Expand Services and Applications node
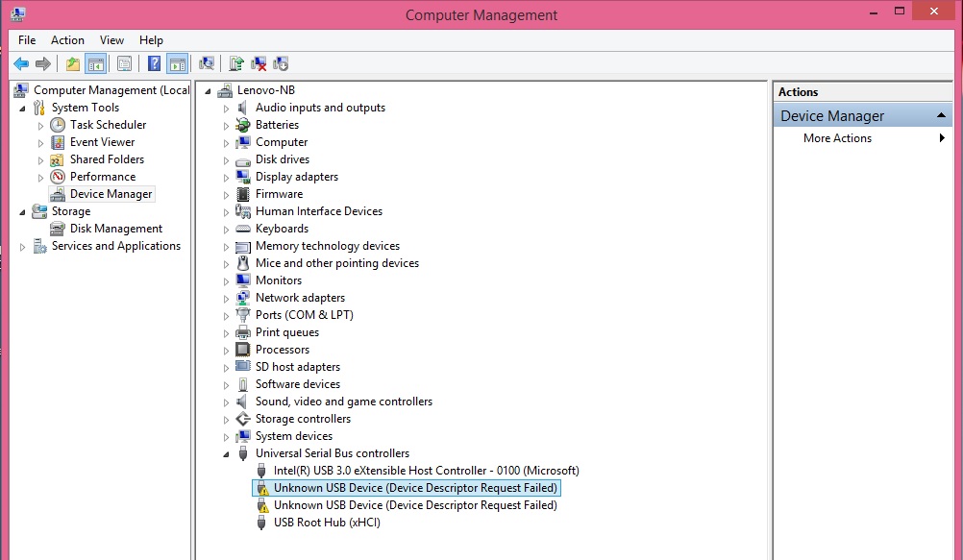 pyautogui.click(x=22, y=247)
